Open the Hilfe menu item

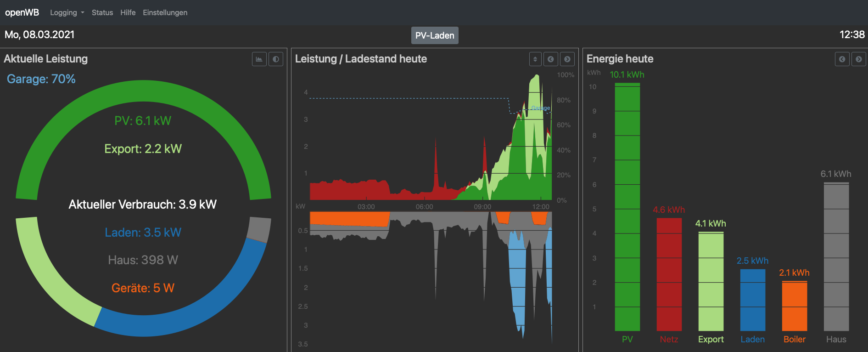pos(128,12)
